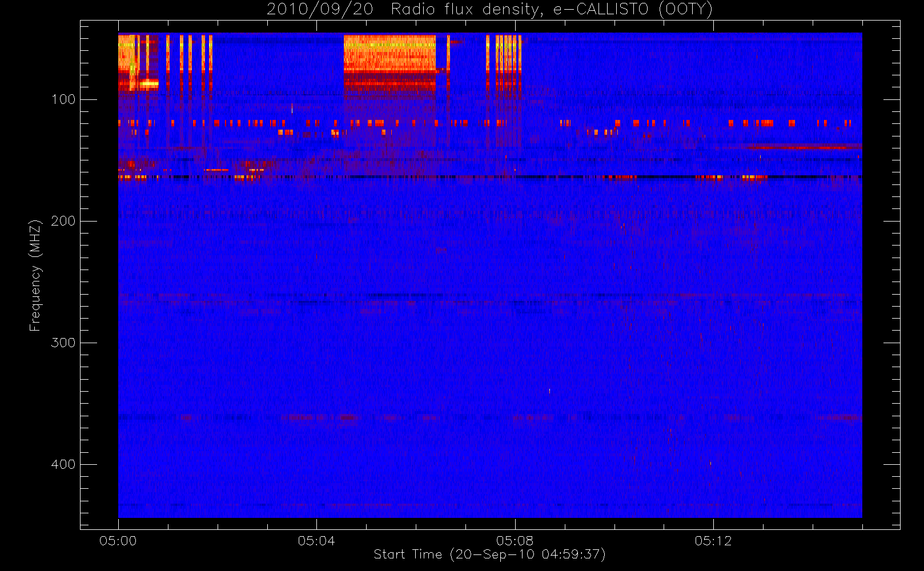Click the '200' frequency tick label
This screenshot has height=571, width=924.
click(x=63, y=221)
